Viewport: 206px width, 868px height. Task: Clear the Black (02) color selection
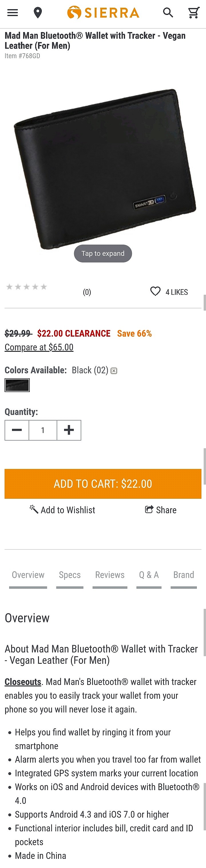(x=114, y=371)
